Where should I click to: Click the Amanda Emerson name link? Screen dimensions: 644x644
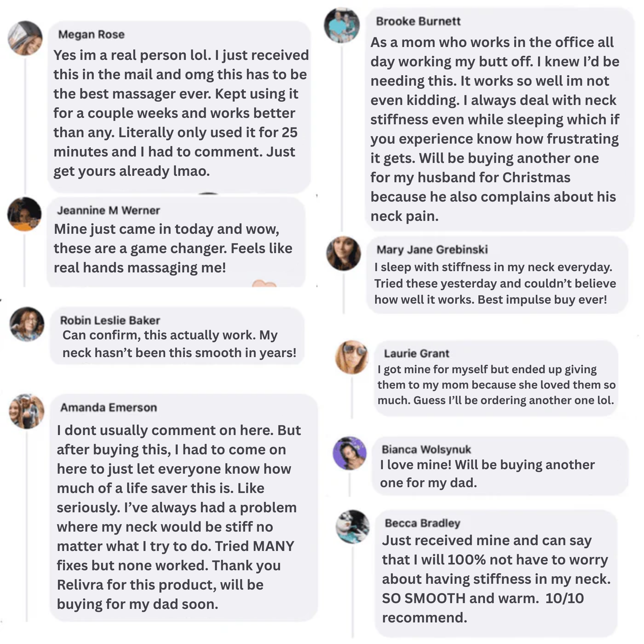(x=108, y=407)
